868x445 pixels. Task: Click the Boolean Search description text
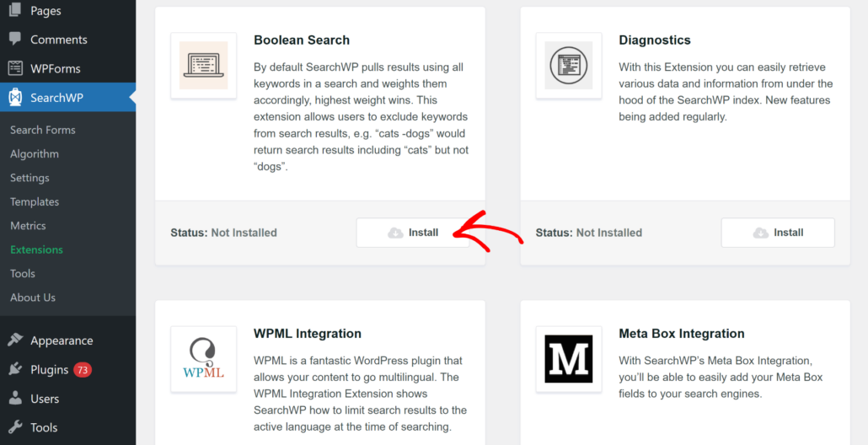tap(361, 117)
